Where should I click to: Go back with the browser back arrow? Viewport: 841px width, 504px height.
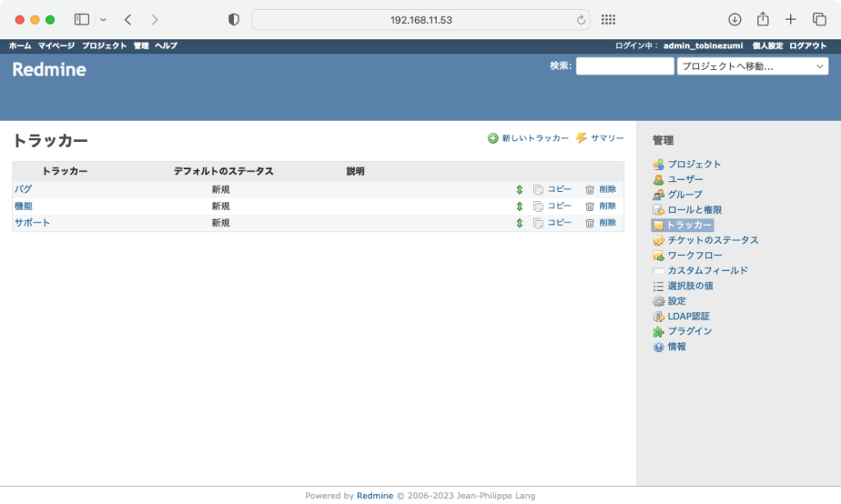click(127, 20)
